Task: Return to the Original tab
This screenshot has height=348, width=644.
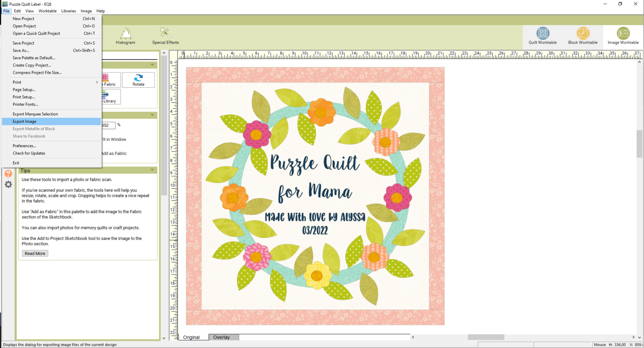Action: pyautogui.click(x=192, y=337)
